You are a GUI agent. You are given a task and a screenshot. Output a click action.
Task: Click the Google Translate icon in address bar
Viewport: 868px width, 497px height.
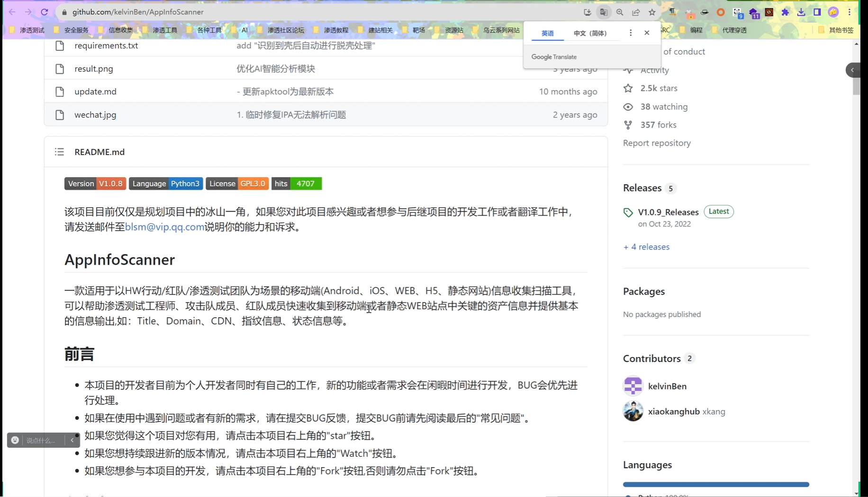(604, 12)
